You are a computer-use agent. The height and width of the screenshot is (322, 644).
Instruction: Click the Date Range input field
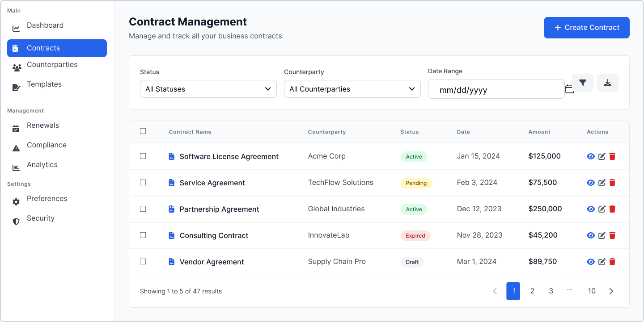point(492,89)
